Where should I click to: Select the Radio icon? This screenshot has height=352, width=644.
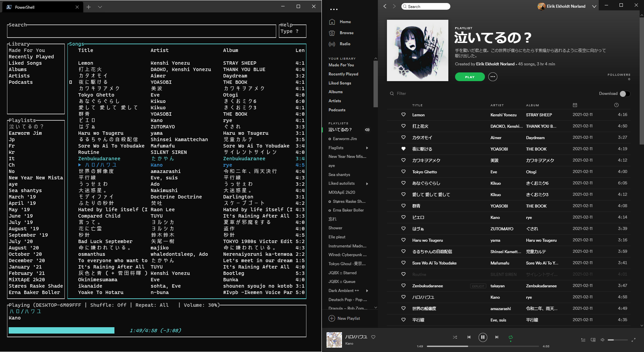pos(332,44)
